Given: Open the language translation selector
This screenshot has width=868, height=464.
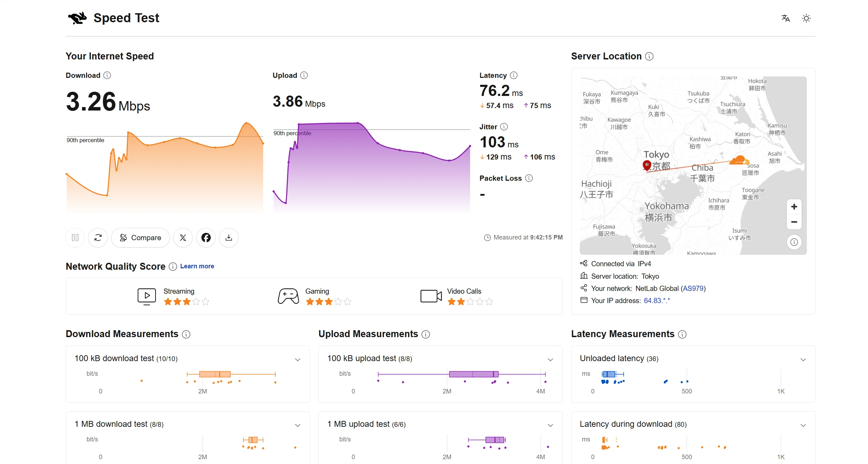Looking at the screenshot, I should tap(785, 18).
